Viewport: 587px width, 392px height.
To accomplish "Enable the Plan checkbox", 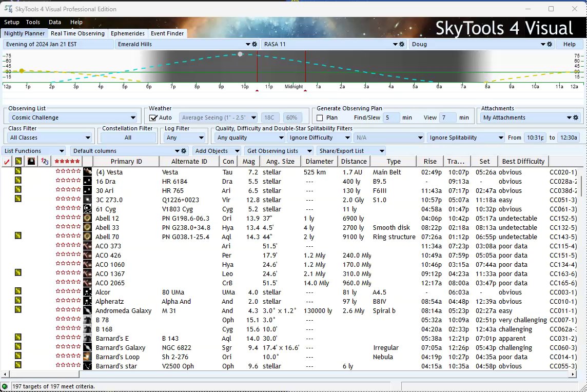I will 320,118.
